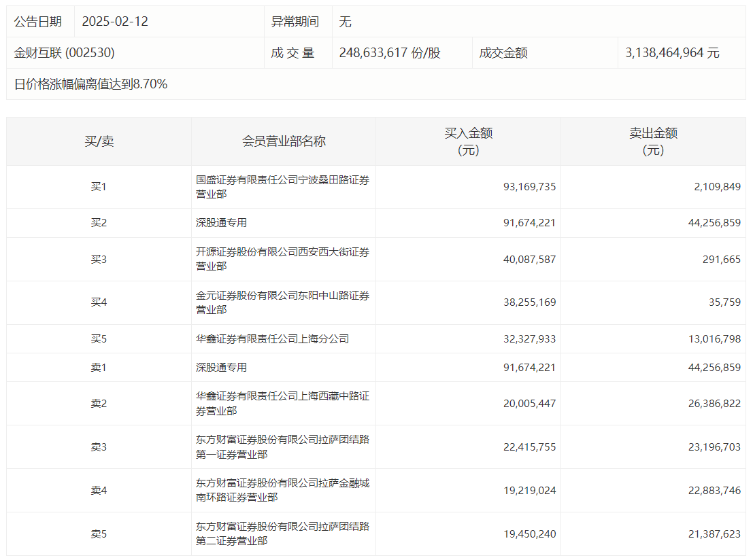Click 国盛证券有限责任公司宁波桑田路证券营业部
This screenshot has width=753, height=560.
pos(282,187)
